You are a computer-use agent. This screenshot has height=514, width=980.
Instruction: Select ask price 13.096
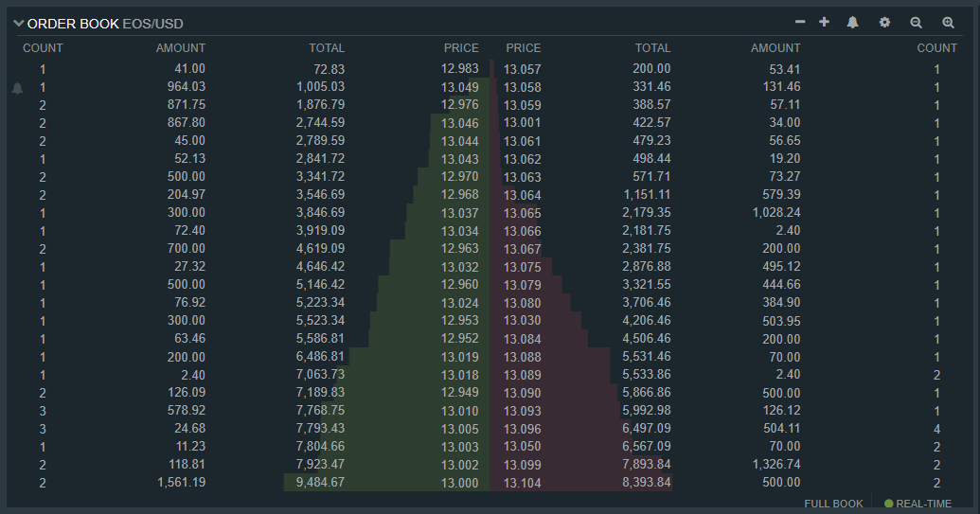pos(523,429)
